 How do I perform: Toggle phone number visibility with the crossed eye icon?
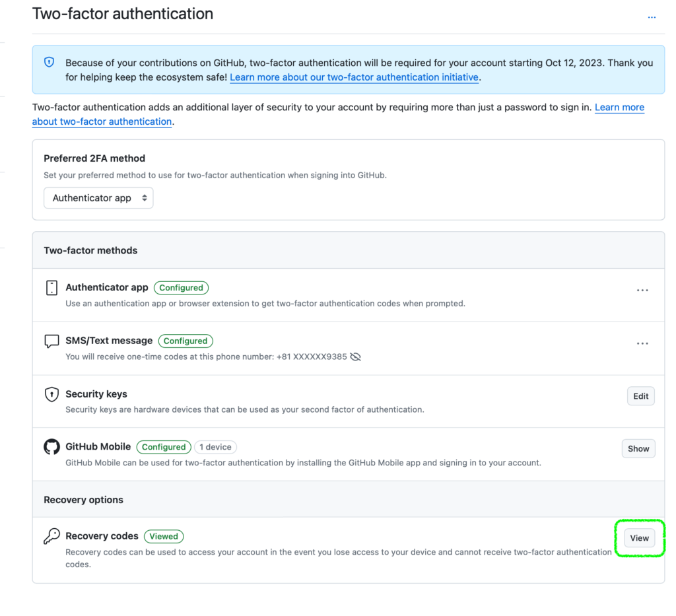coord(355,357)
